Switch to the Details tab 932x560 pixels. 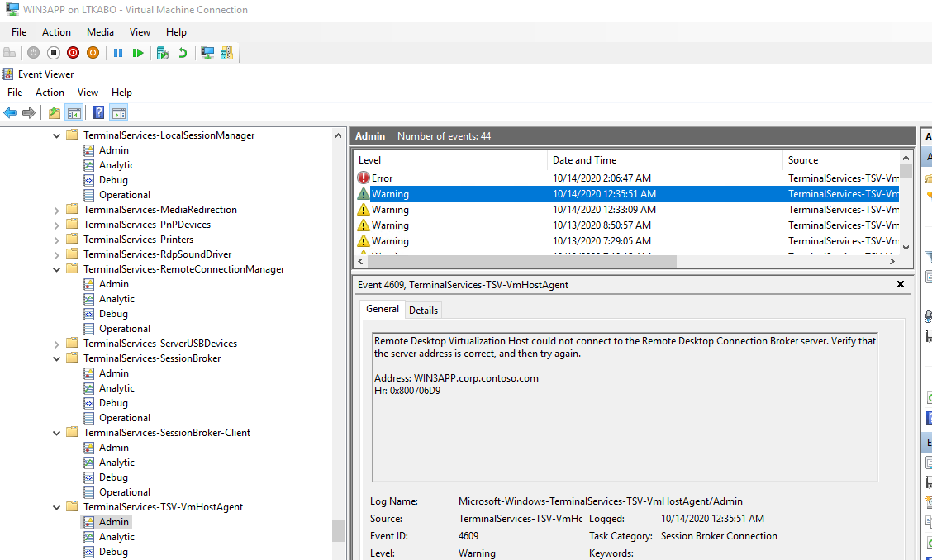coord(423,311)
